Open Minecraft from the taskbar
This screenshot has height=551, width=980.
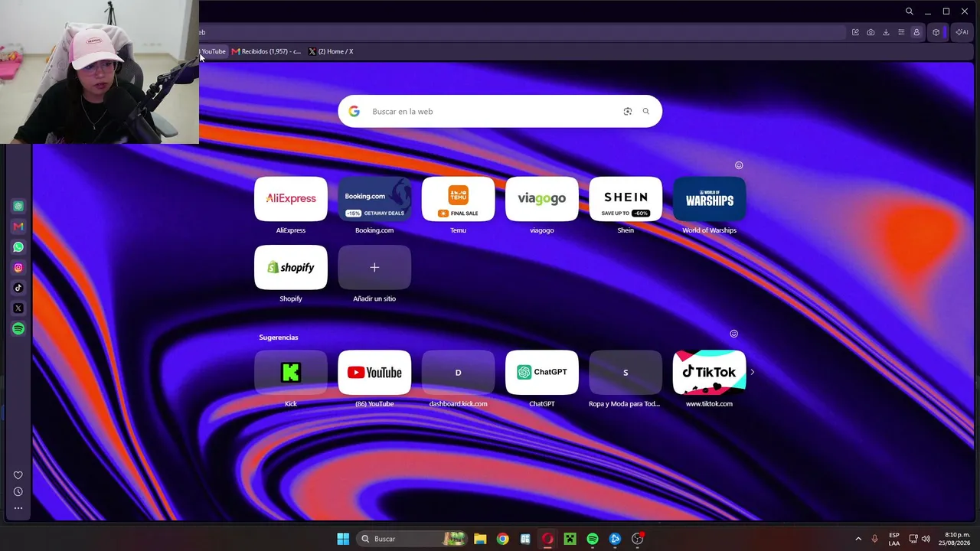click(570, 539)
